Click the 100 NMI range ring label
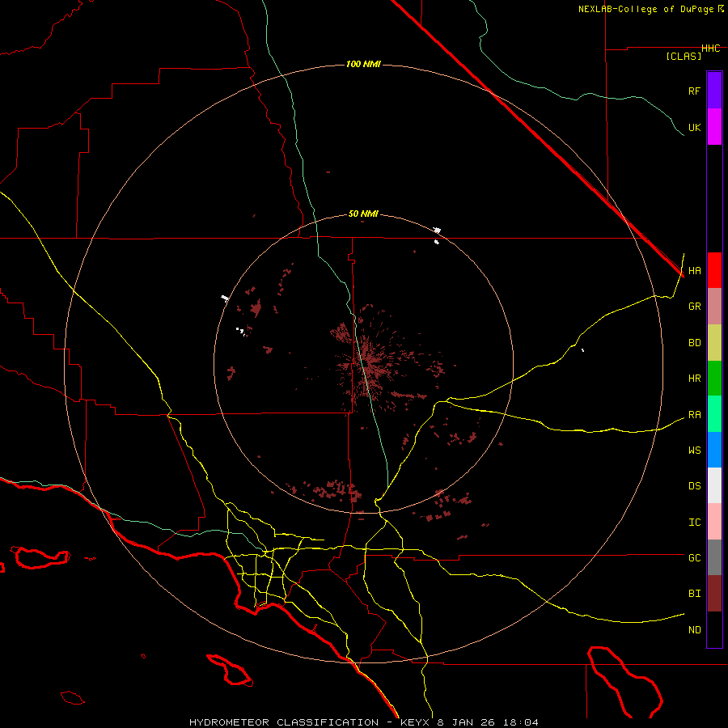 363,64
